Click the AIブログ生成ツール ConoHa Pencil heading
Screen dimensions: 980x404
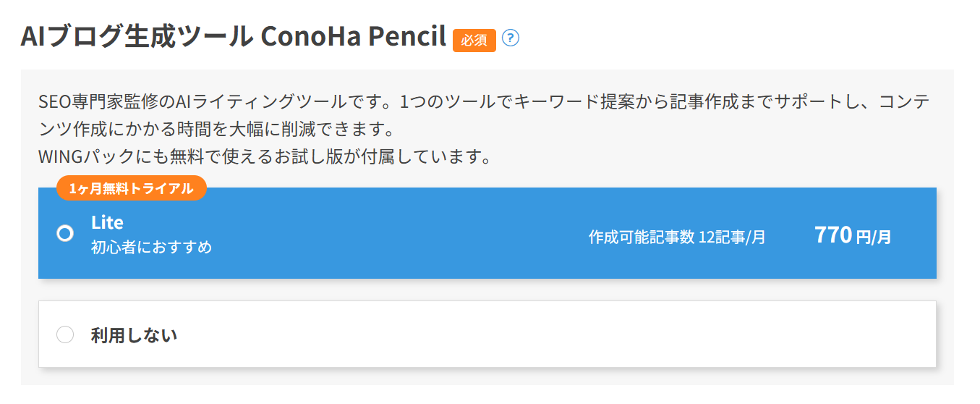tap(233, 37)
